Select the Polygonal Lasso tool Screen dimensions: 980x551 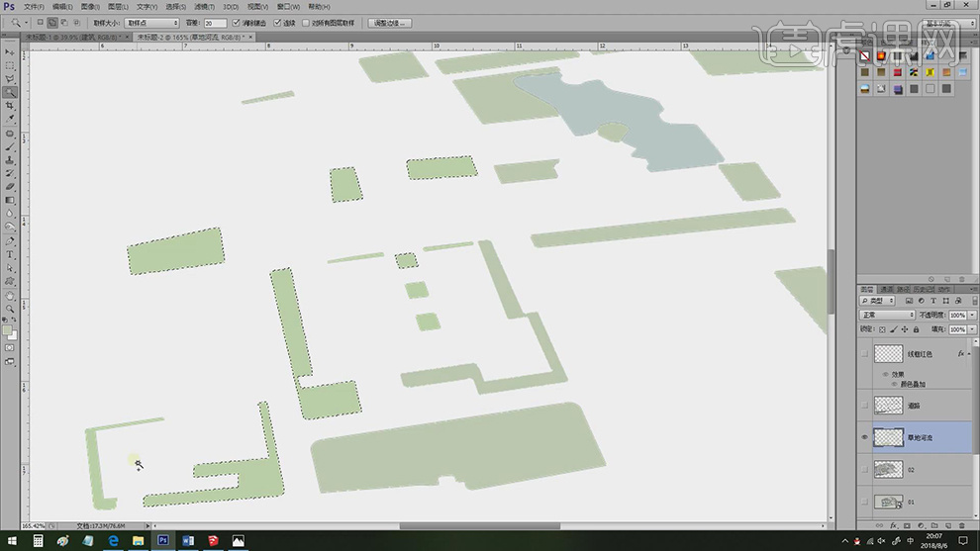pos(9,79)
